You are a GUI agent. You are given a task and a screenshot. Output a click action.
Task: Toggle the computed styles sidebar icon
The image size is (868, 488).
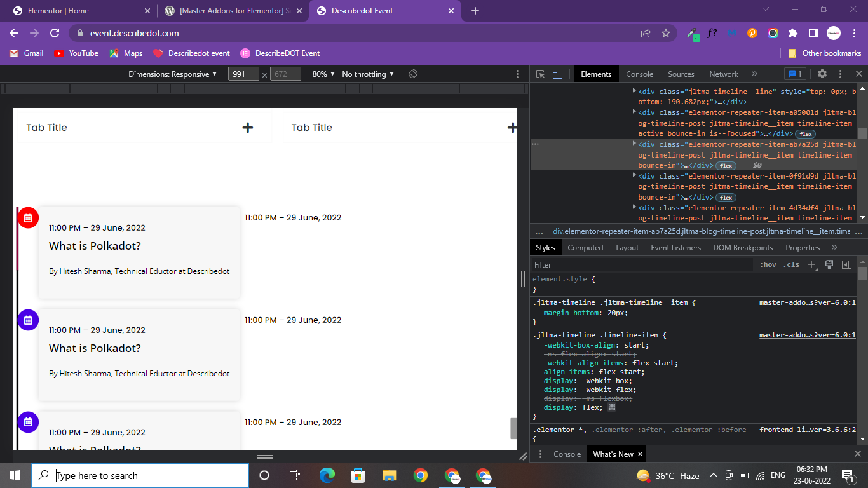[846, 264]
